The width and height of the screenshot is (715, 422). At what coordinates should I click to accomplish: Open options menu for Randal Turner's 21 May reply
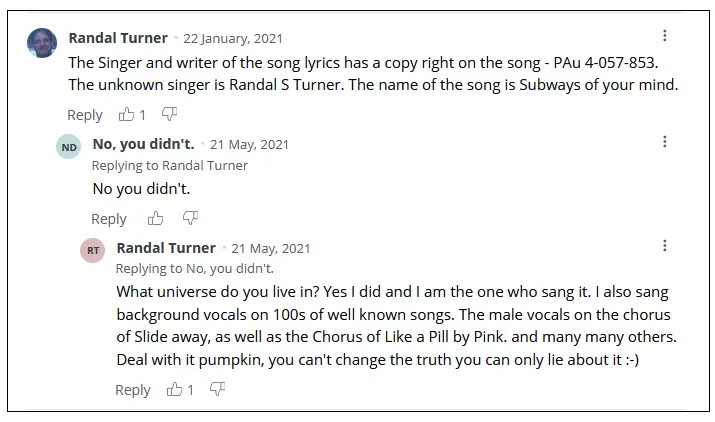(x=665, y=246)
